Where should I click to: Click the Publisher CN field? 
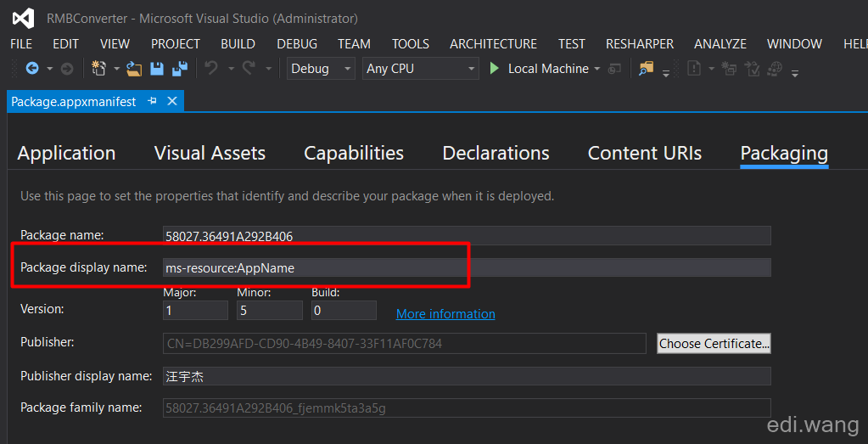pos(404,343)
